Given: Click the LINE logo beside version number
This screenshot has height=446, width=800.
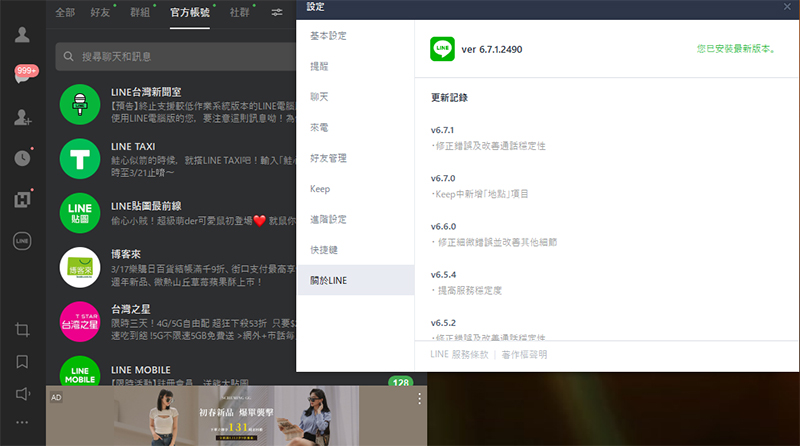Looking at the screenshot, I should coord(442,49).
